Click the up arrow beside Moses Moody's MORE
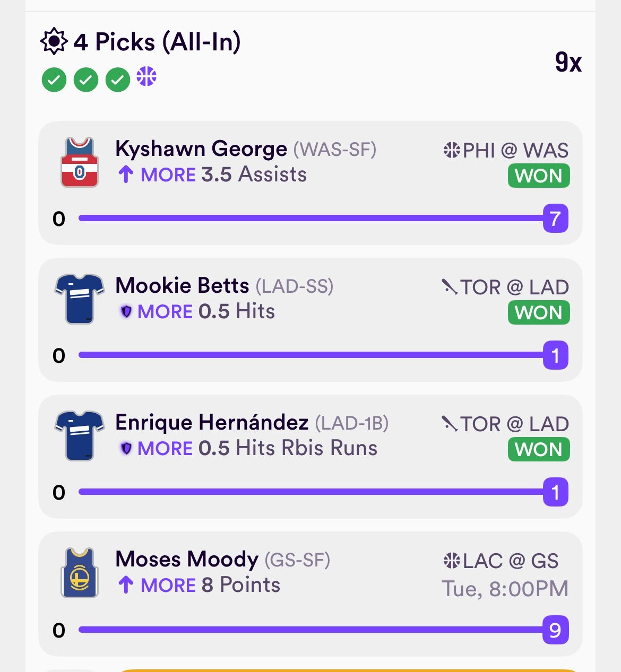 (x=126, y=585)
